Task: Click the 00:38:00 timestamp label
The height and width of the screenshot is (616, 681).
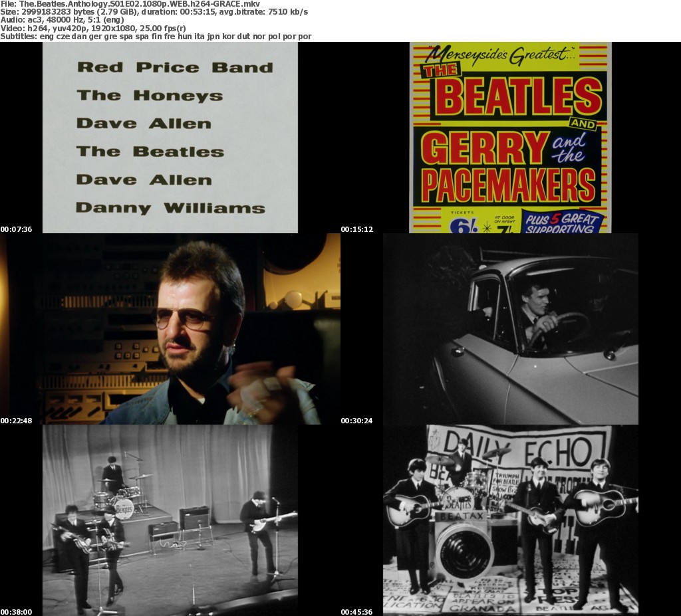Action: pos(17,612)
